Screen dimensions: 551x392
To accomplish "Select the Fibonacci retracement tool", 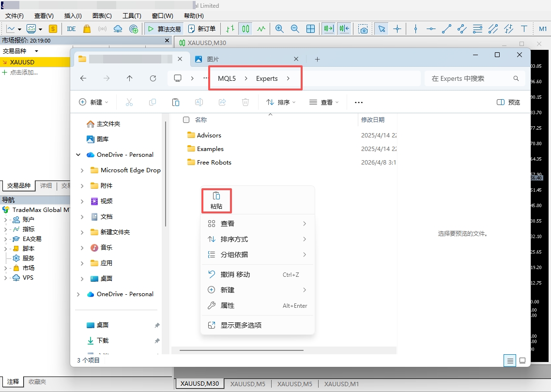I will (477, 29).
